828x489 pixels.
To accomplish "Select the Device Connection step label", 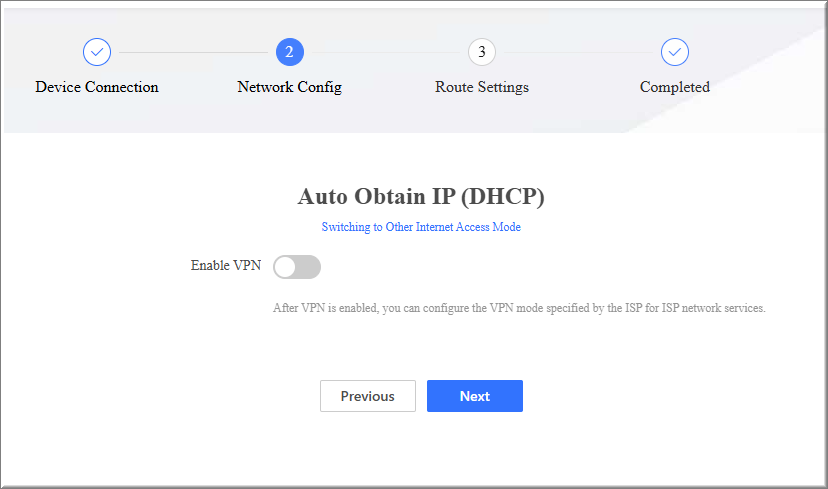I will pos(97,87).
